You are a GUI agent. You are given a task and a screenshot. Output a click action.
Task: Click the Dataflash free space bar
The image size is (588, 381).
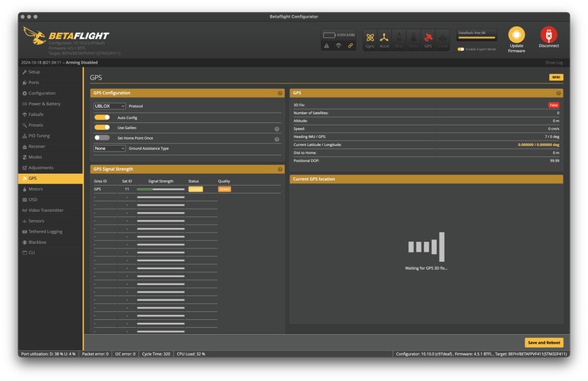pyautogui.click(x=477, y=37)
